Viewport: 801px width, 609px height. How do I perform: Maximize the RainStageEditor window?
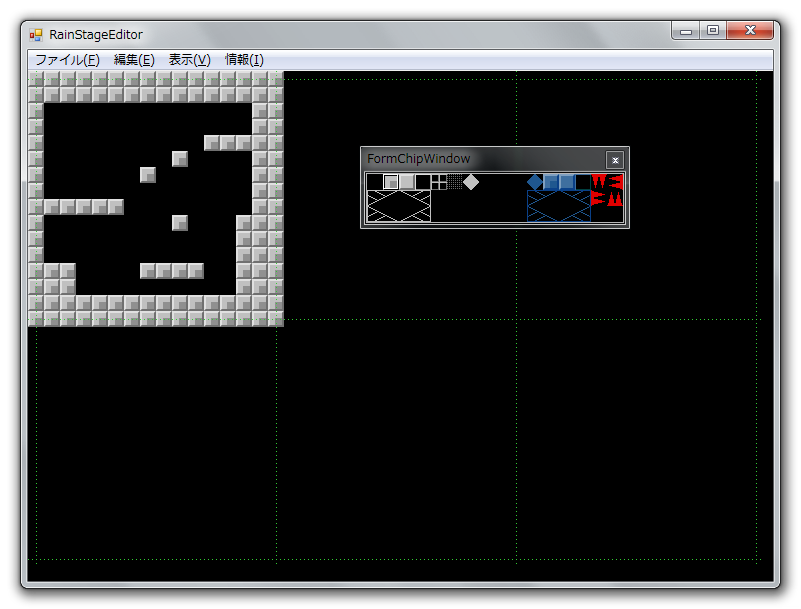(x=713, y=31)
